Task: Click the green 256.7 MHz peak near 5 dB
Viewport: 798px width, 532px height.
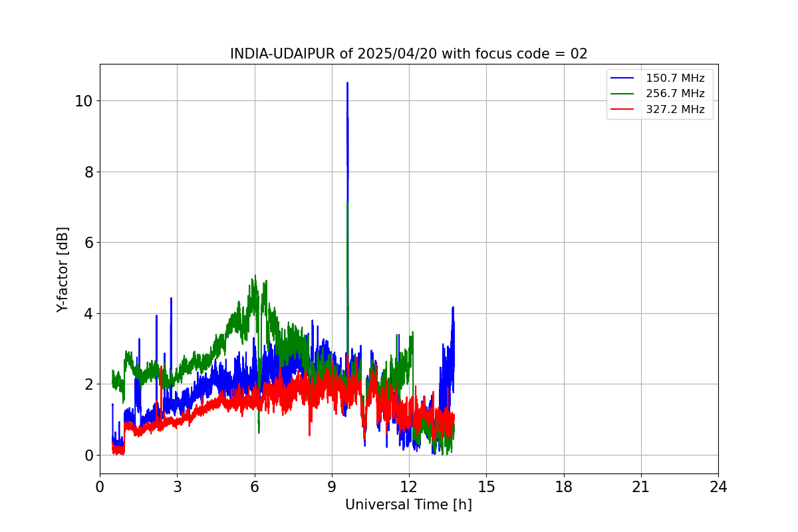Action: (255, 277)
